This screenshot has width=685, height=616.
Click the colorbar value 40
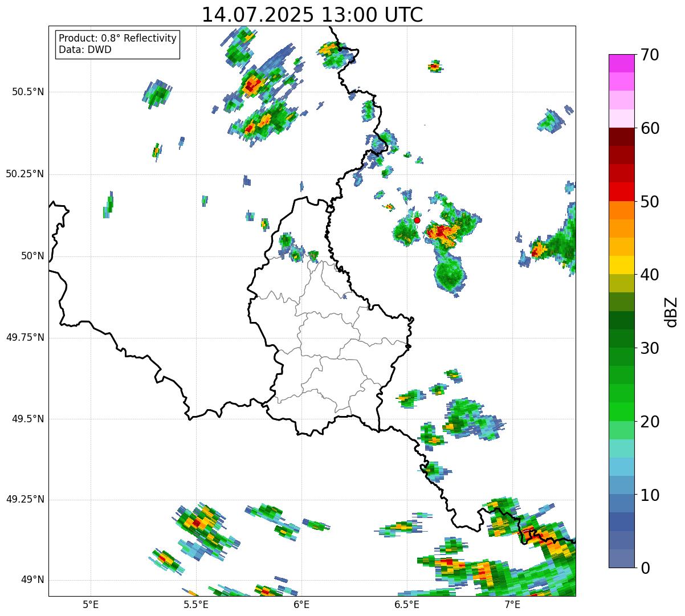650,275
